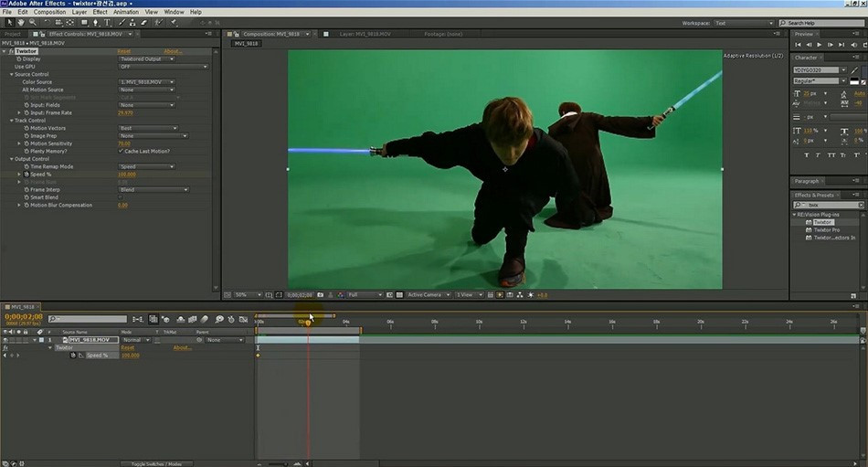Click Show Channel color icon in viewer
This screenshot has width=868, height=467.
(341, 294)
